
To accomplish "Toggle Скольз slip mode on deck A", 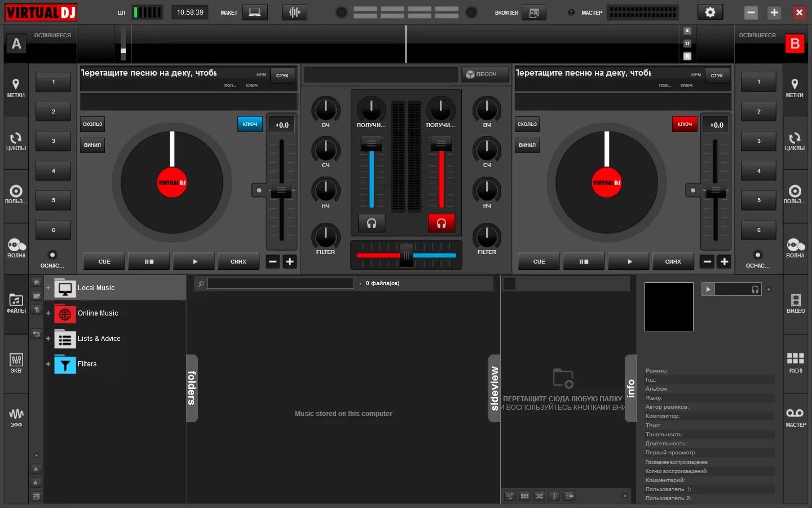I will [x=92, y=124].
